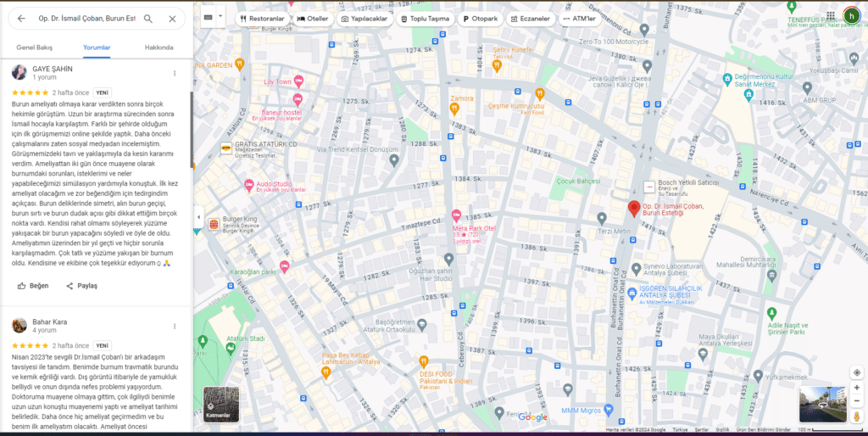The height and width of the screenshot is (436, 868).
Task: Click Adile Naşit ve Şirinler Parkı marker
Action: (x=772, y=313)
